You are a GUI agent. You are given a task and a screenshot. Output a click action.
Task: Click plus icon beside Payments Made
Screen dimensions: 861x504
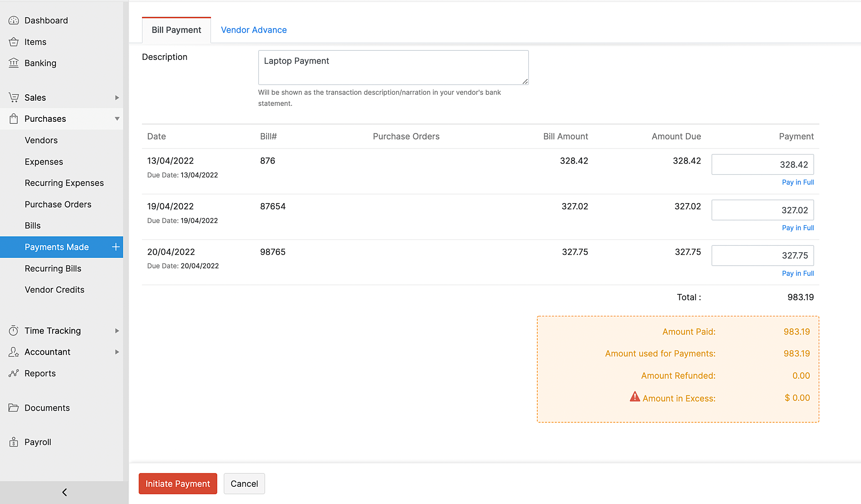point(115,247)
